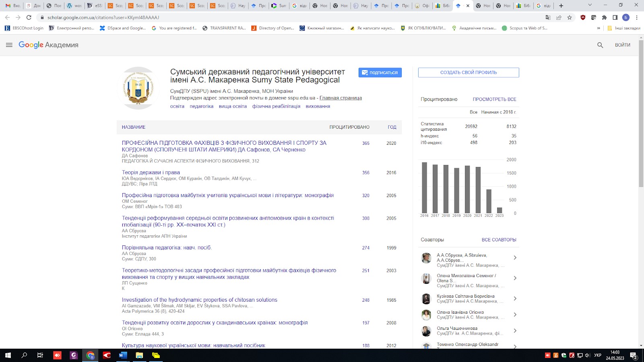The width and height of the screenshot is (644, 362).
Task: Click the ПОДПИСАТЬСЯ follow button
Action: click(380, 72)
